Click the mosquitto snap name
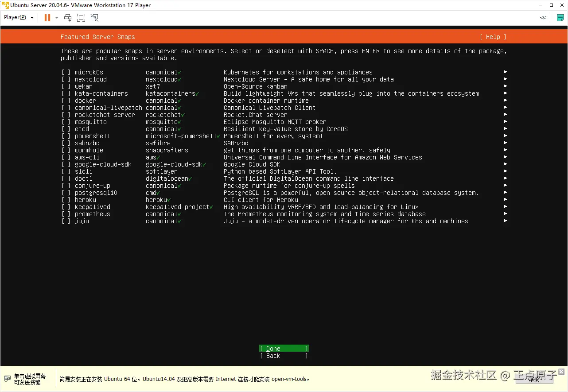Image resolution: width=568 pixels, height=392 pixels. click(90, 122)
